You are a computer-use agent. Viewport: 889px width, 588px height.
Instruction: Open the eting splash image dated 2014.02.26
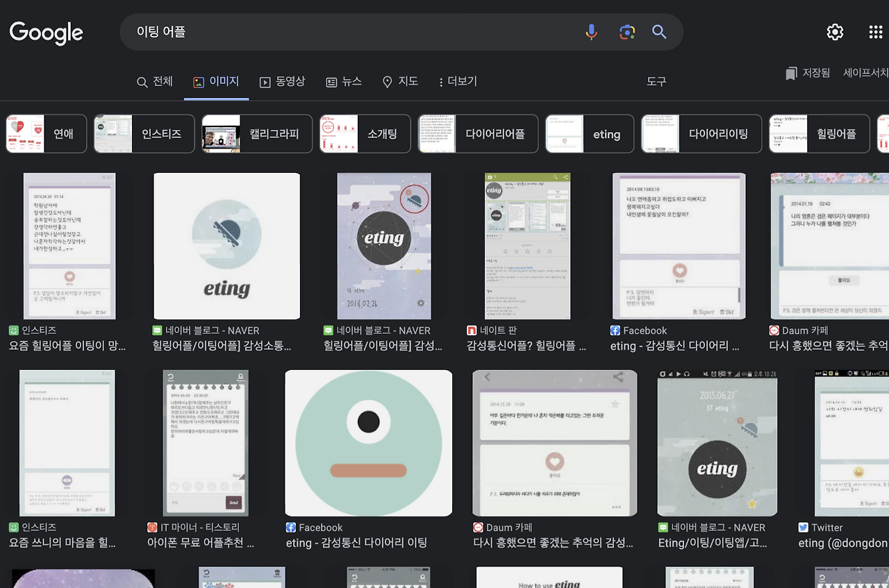(384, 246)
